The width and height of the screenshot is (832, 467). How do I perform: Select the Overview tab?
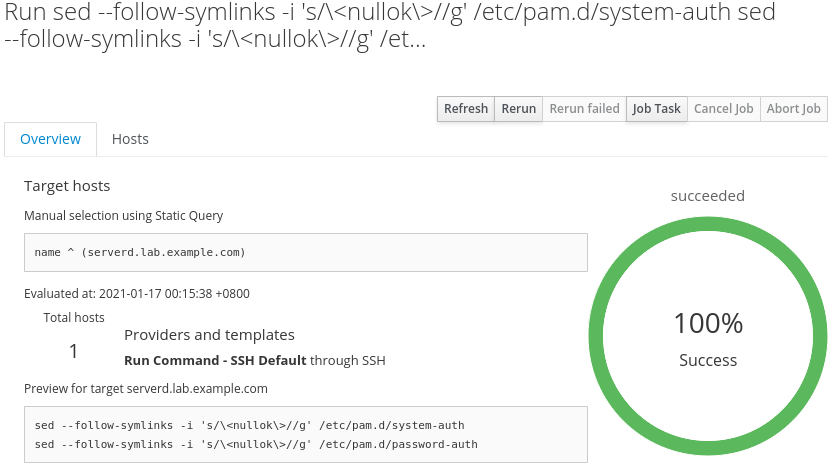50,139
